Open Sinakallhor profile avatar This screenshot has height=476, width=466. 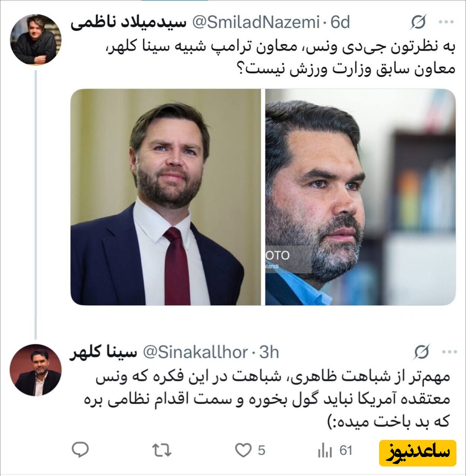pyautogui.click(x=36, y=370)
